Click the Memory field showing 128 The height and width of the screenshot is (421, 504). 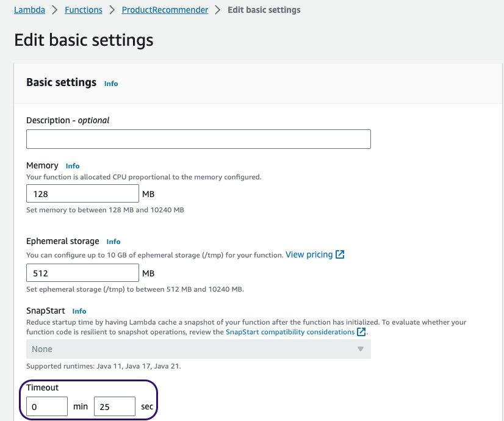click(x=82, y=193)
